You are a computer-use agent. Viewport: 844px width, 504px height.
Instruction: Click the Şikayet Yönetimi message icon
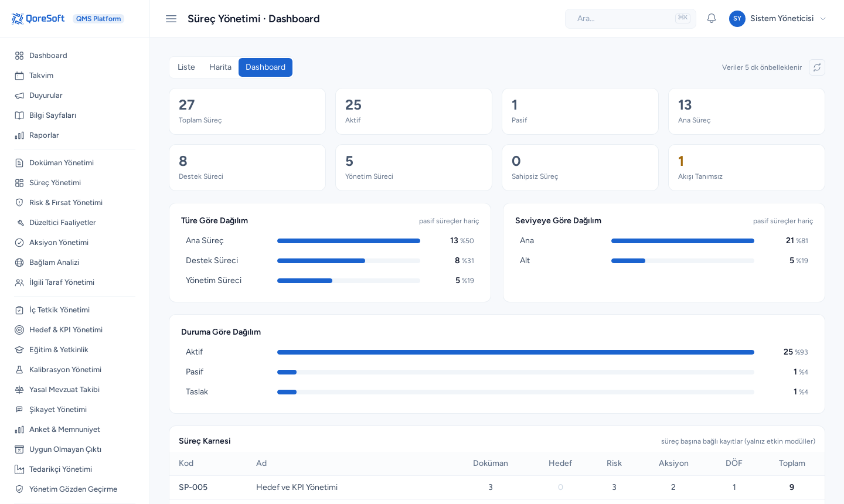(19, 410)
